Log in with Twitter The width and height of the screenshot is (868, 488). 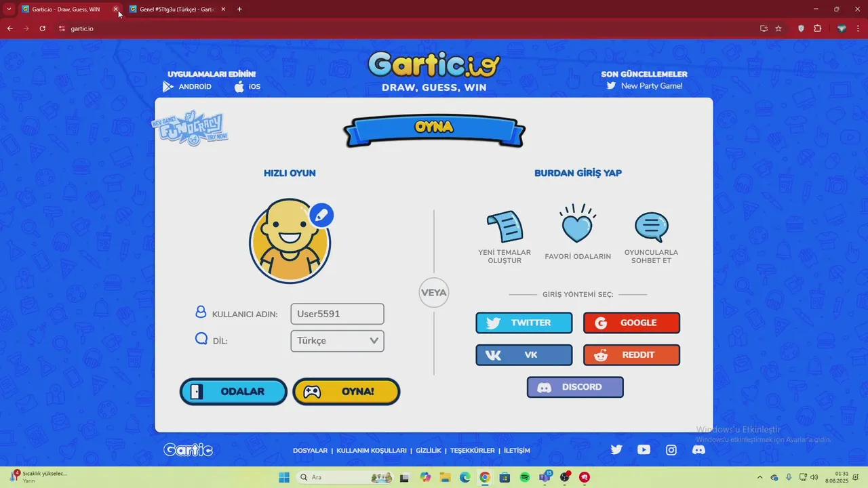pos(524,323)
